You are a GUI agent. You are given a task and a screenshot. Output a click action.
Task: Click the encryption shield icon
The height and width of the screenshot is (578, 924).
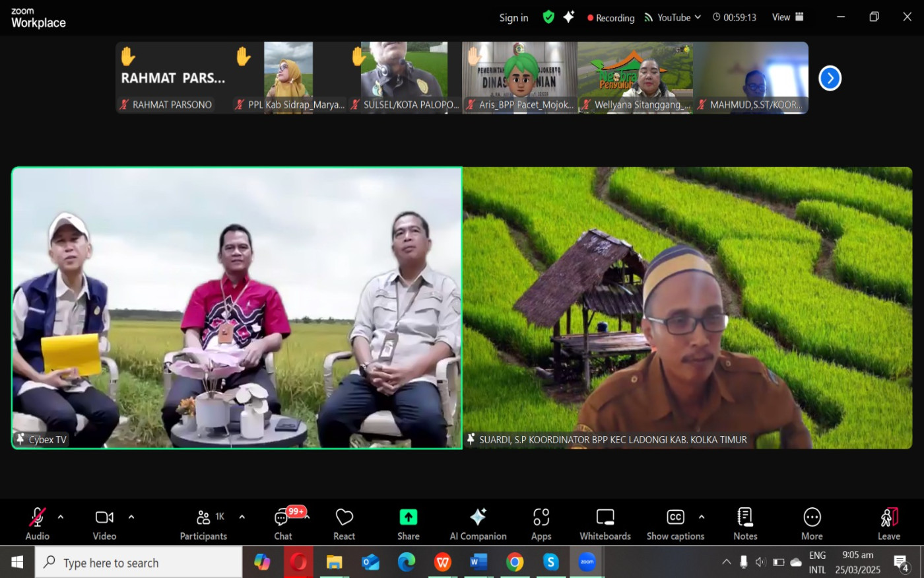click(x=548, y=17)
